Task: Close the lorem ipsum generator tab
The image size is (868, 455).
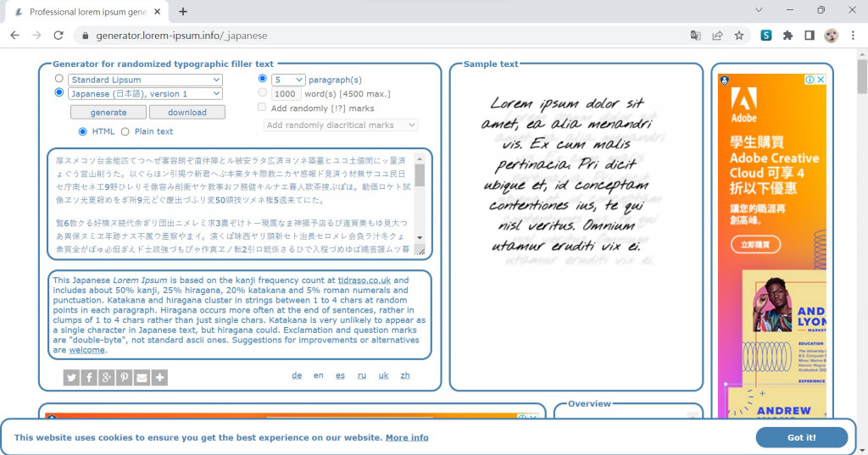Action: pos(157,12)
